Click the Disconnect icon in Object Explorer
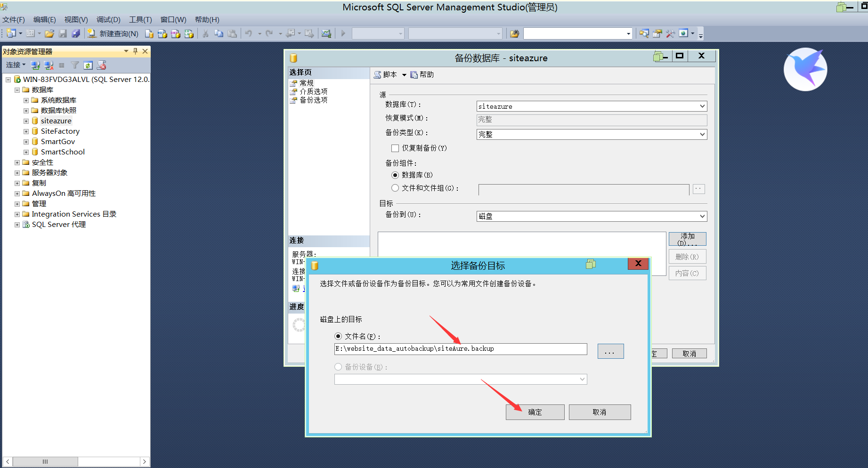 pos(49,65)
